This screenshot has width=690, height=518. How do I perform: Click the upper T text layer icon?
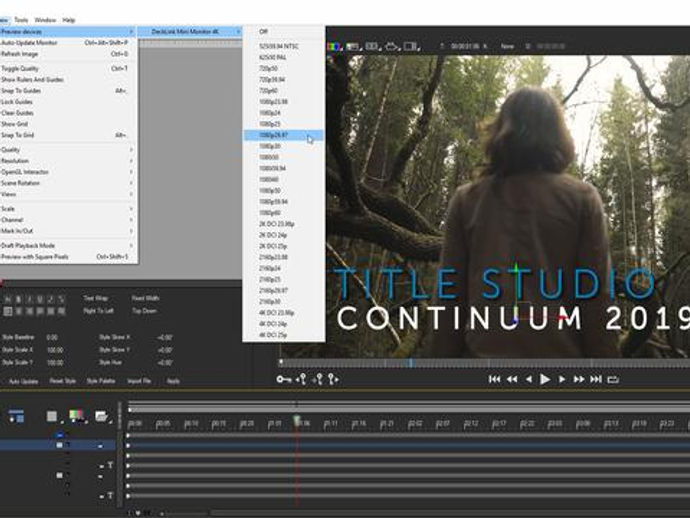[x=110, y=465]
